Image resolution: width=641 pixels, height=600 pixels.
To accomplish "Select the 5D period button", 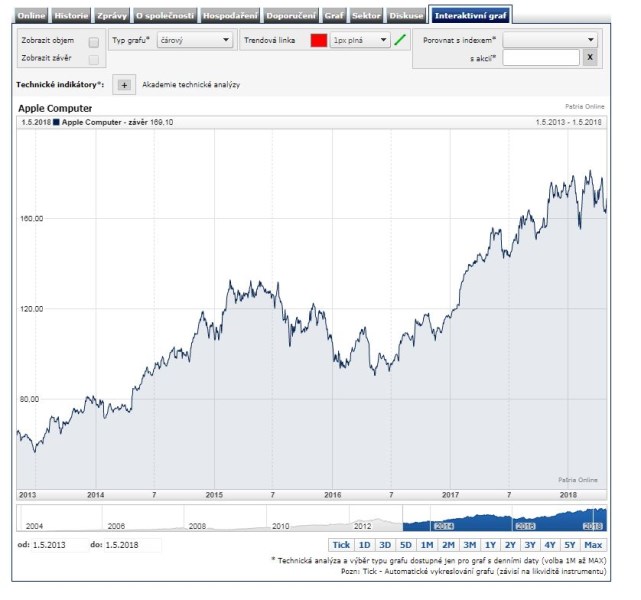I will click(405, 545).
